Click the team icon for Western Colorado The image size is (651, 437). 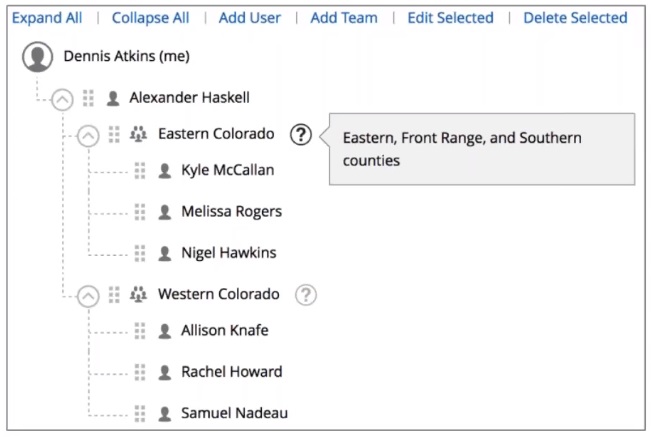(138, 294)
